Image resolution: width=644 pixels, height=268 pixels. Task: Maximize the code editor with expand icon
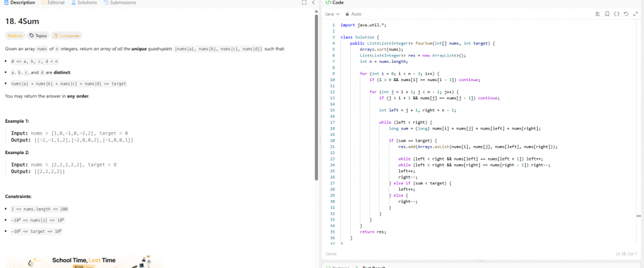pos(635,14)
